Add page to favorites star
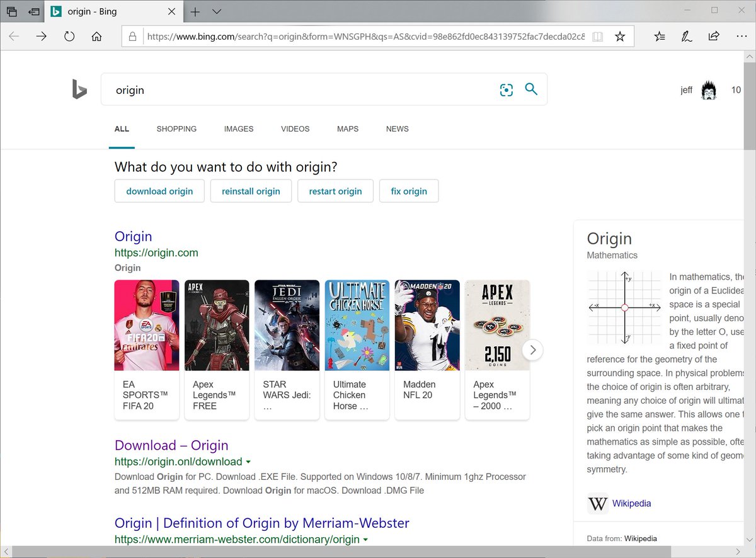This screenshot has width=756, height=558. click(620, 37)
